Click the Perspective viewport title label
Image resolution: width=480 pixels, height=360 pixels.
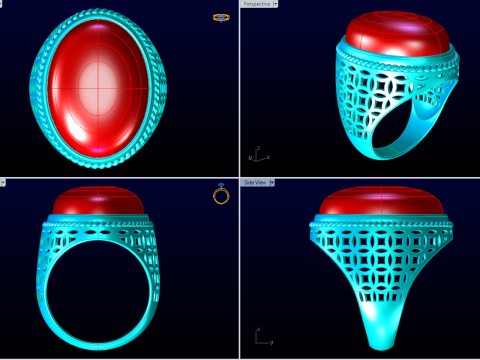tap(257, 4)
